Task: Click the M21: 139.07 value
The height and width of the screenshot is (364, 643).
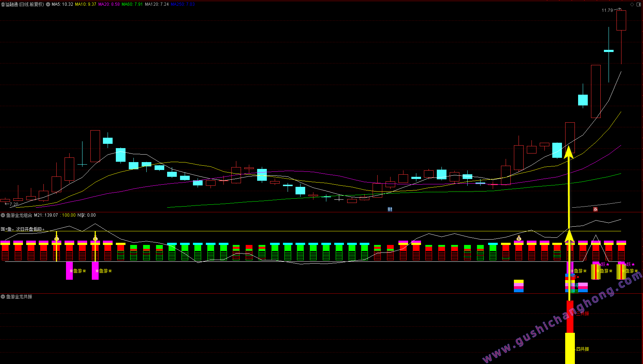Action: tap(46, 215)
